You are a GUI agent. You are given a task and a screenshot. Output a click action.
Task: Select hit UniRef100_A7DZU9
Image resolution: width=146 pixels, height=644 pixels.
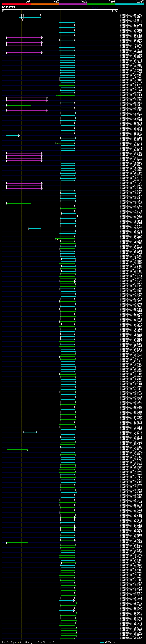click(x=131, y=188)
